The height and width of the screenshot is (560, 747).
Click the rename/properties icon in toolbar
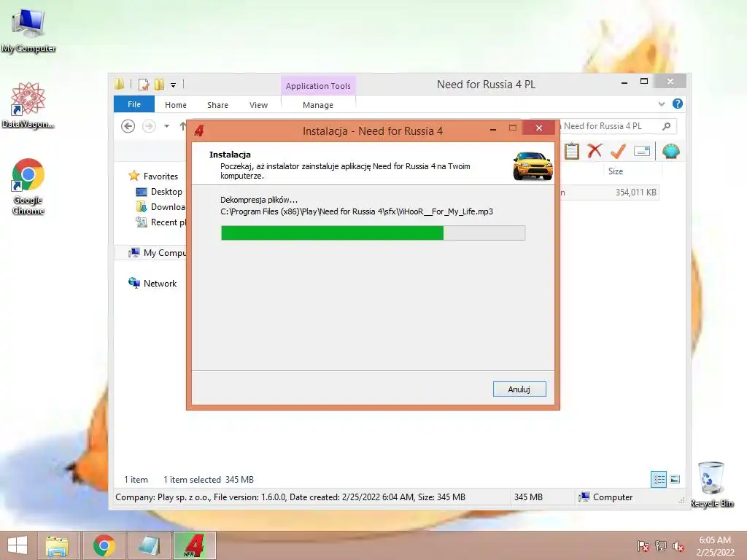click(x=642, y=152)
